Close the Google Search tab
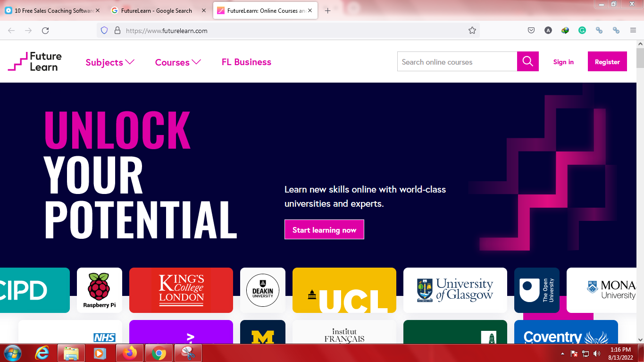Screen dimensions: 644x362 tap(204, 10)
